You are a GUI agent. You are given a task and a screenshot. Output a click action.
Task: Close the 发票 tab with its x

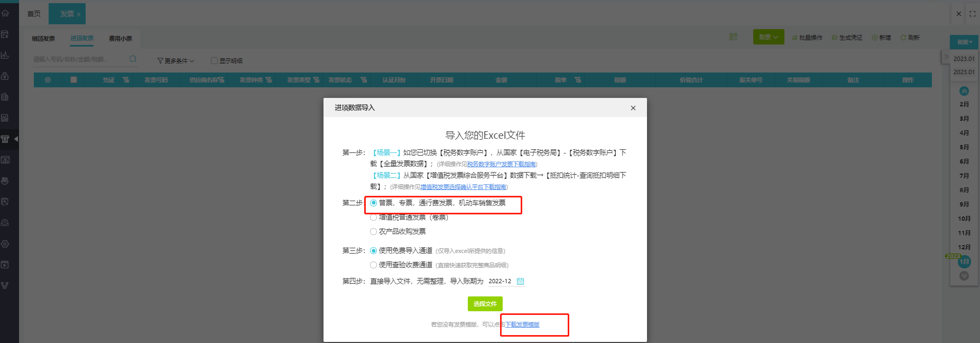pos(79,15)
